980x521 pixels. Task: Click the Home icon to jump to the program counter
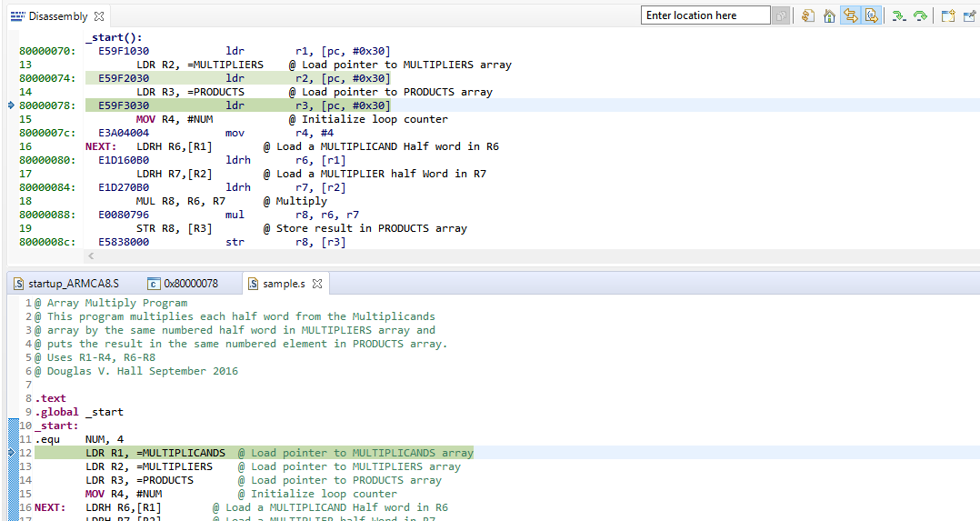tap(829, 15)
